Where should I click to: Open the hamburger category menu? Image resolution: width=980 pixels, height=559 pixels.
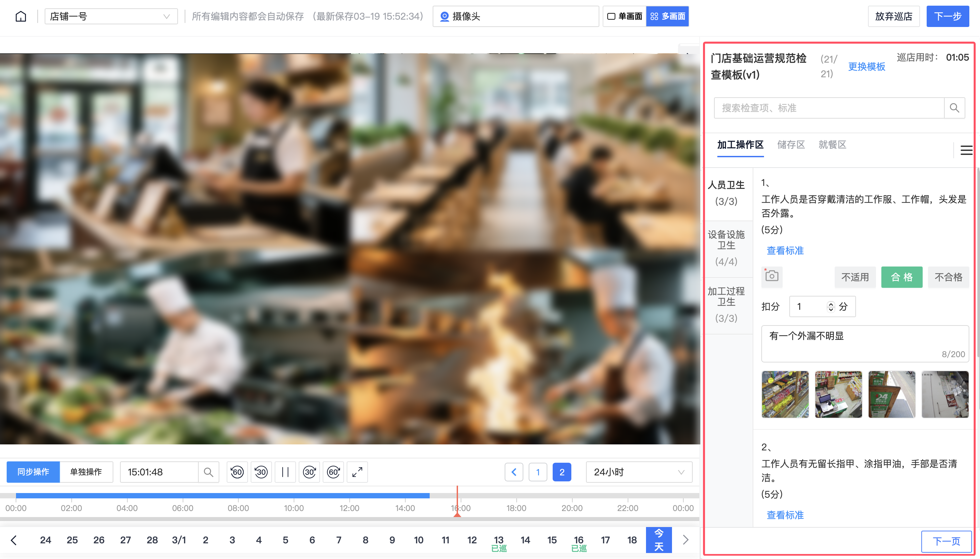[x=966, y=150]
